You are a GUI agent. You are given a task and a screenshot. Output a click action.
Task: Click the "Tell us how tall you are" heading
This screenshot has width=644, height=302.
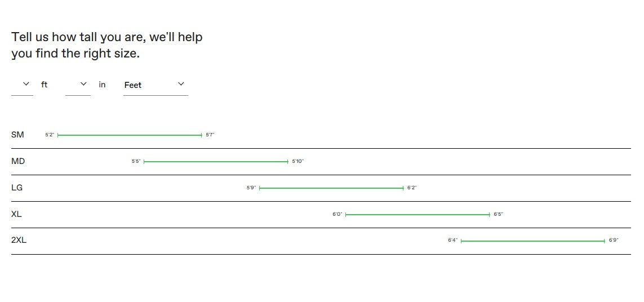coord(107,45)
